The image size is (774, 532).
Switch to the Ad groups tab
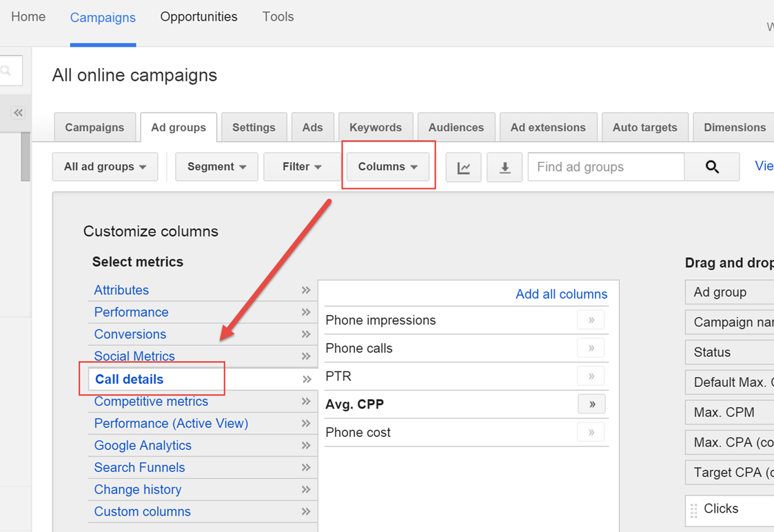tap(179, 127)
